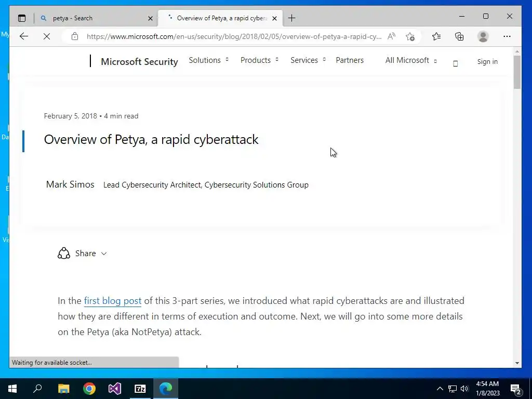Open Settings and more menu
This screenshot has width=532, height=399.
(x=507, y=36)
